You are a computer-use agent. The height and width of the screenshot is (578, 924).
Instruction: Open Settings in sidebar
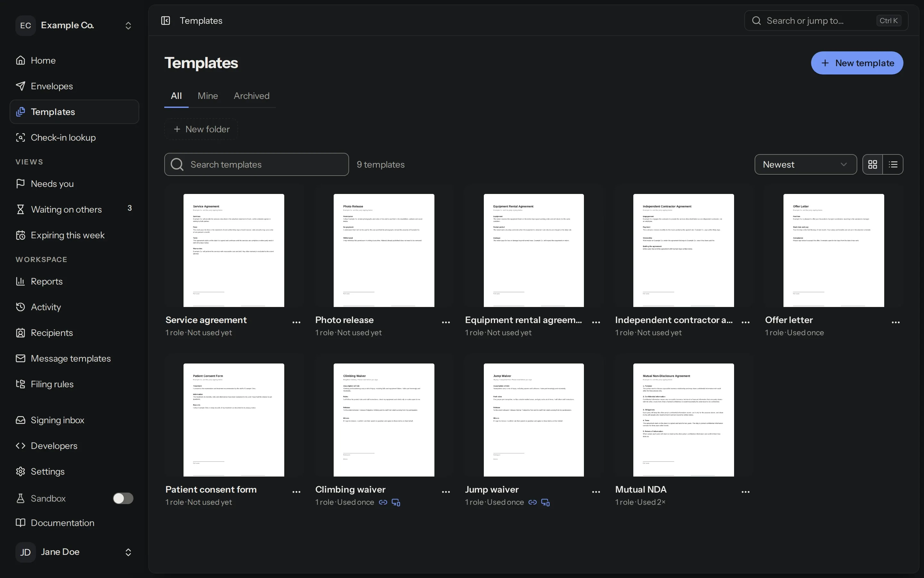[74, 471]
